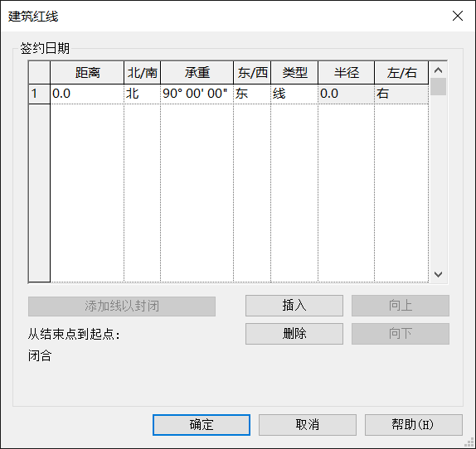The image size is (476, 449).
Task: Click the 取消 button
Action: click(307, 425)
